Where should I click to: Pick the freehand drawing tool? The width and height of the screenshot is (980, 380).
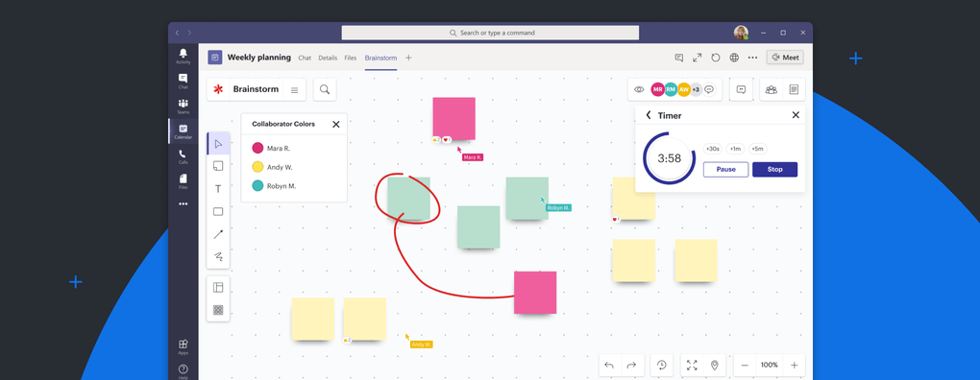[x=218, y=256]
